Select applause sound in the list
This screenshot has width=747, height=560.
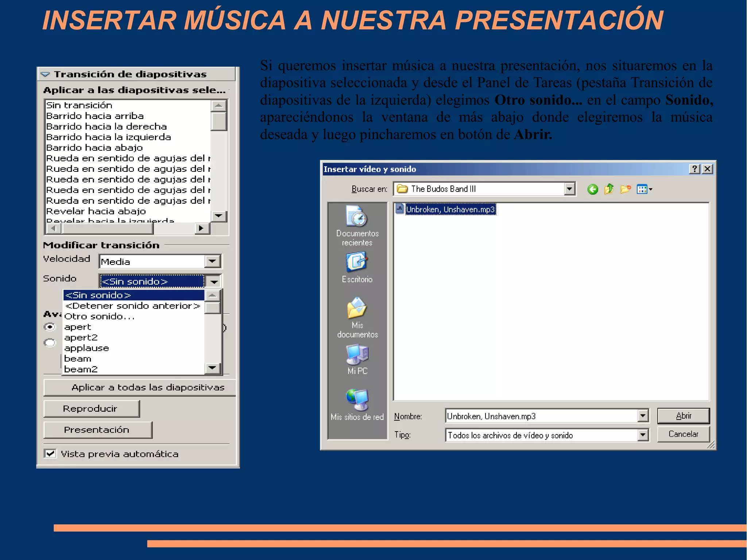(x=134, y=348)
